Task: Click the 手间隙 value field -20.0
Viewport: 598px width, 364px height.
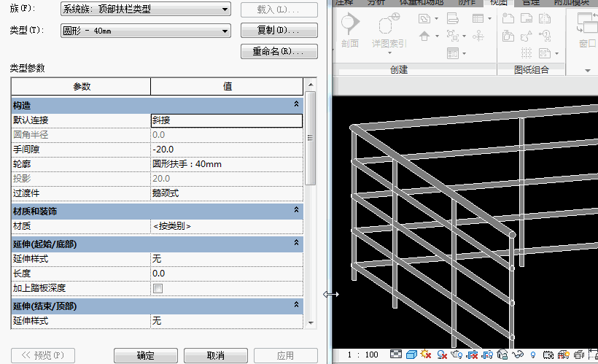Action: [x=225, y=150]
